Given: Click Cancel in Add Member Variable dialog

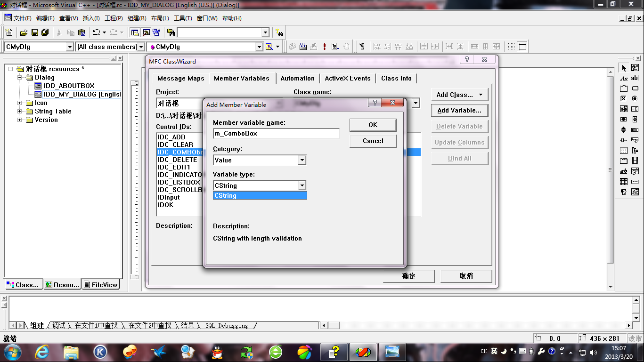Looking at the screenshot, I should [373, 141].
